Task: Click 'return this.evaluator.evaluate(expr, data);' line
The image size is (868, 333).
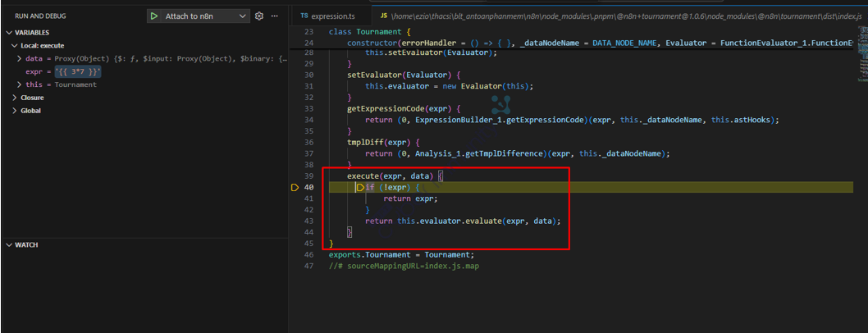Action: click(463, 221)
